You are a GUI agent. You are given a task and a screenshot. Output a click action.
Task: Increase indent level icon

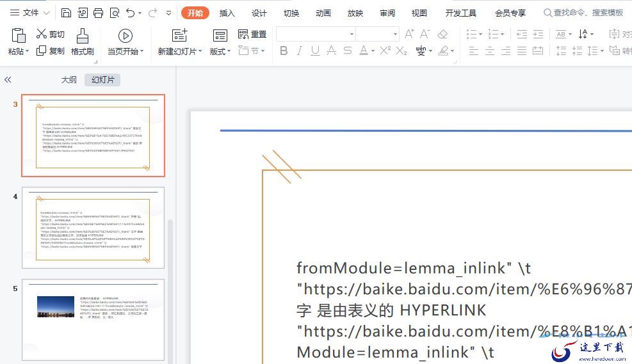[x=538, y=34]
